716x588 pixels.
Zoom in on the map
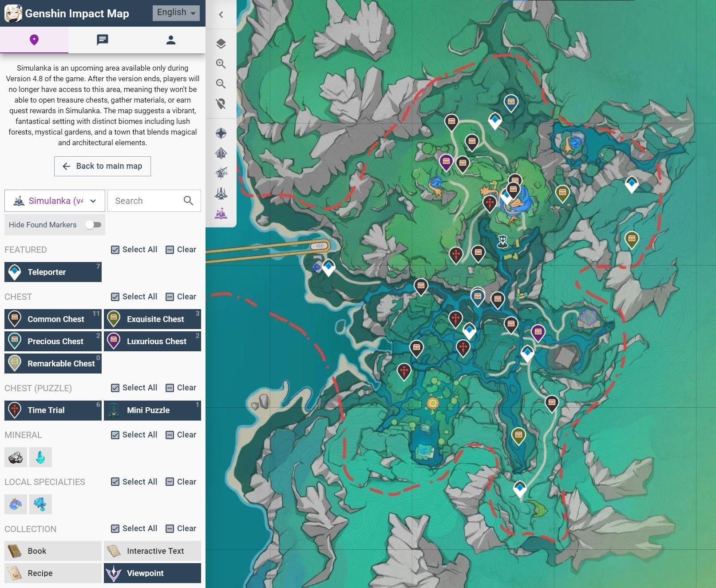point(221,64)
